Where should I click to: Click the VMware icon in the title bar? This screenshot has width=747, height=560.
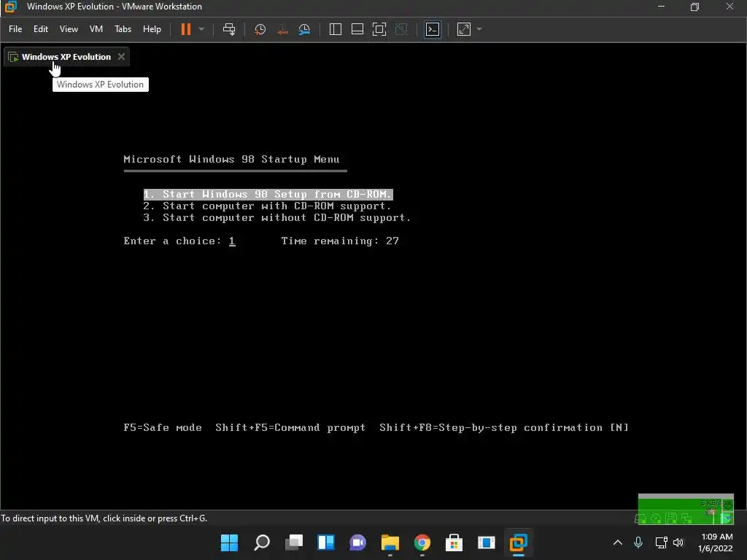10,7
